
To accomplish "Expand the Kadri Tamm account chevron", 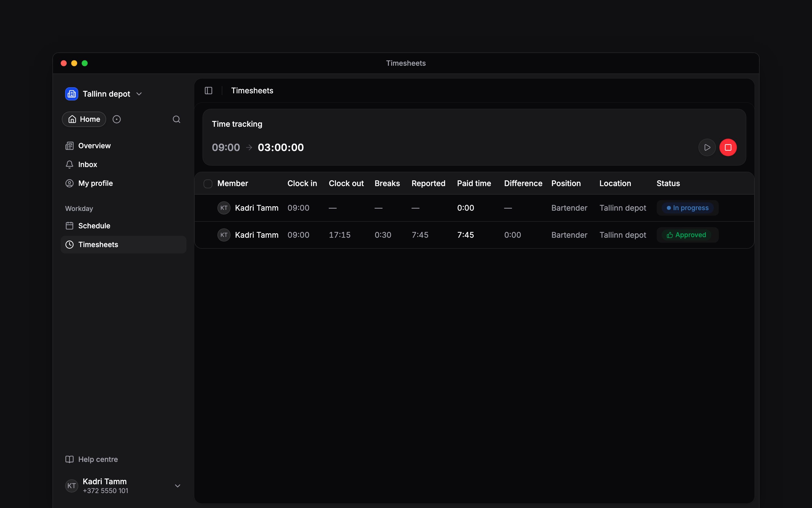I will (178, 486).
